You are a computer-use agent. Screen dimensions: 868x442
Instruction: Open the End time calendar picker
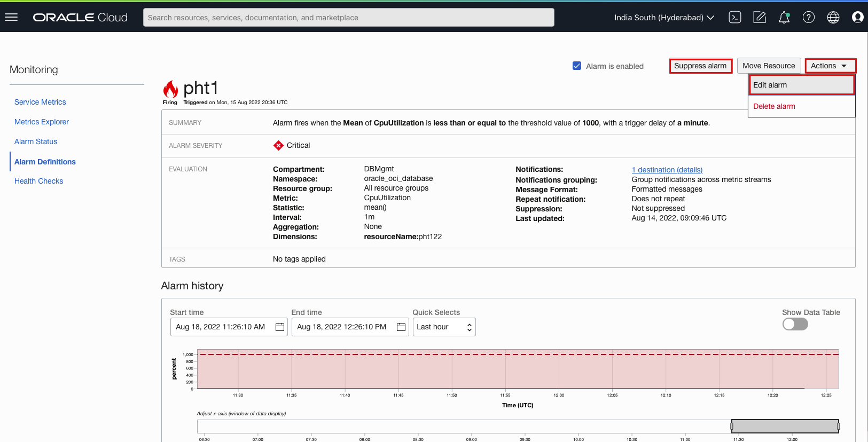[x=401, y=327]
